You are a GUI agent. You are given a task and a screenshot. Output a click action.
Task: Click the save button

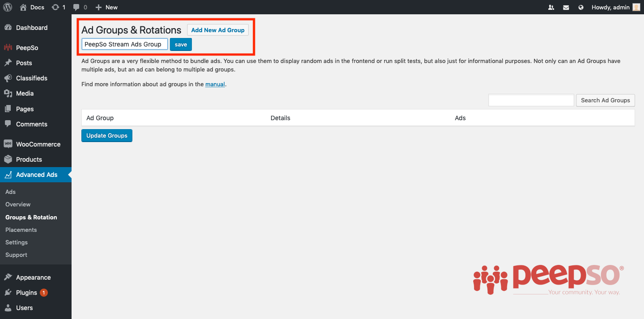coord(181,44)
